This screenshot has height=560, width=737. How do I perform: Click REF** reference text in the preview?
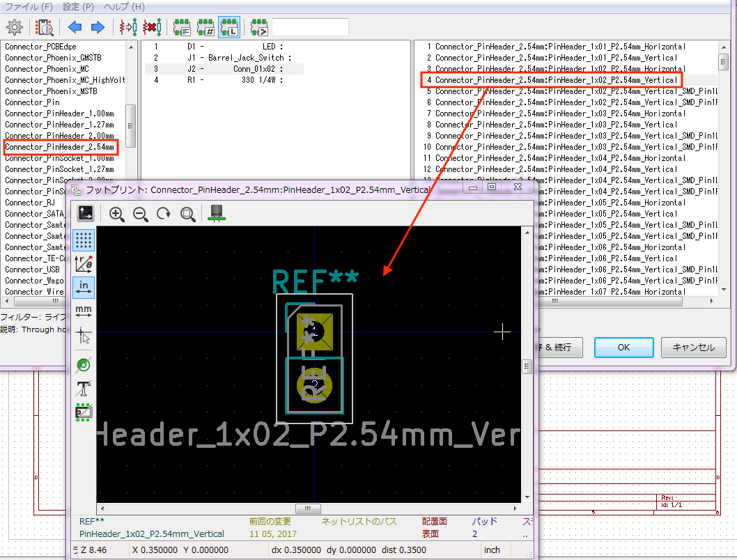tap(316, 281)
